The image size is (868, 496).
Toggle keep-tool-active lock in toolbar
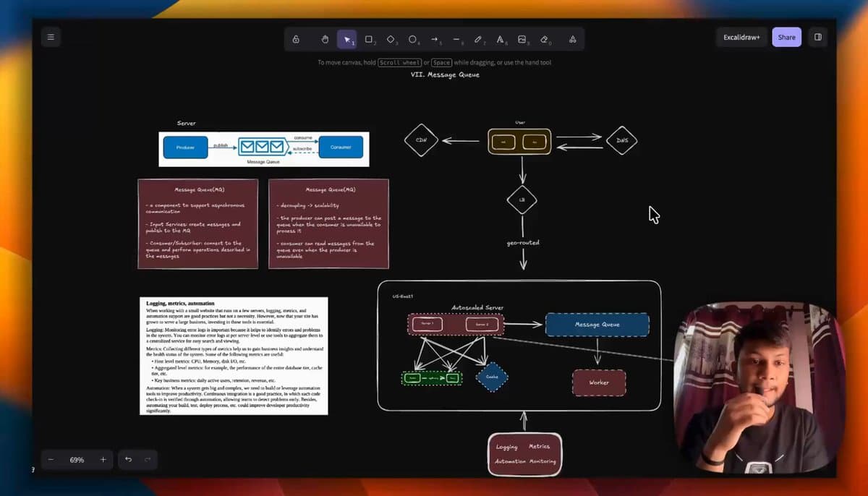pyautogui.click(x=296, y=39)
